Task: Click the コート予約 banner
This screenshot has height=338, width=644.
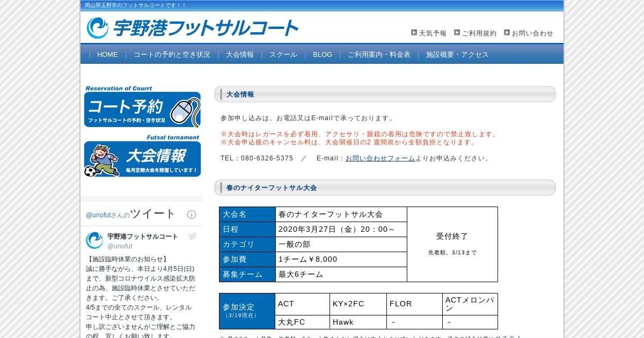Action: tap(142, 107)
